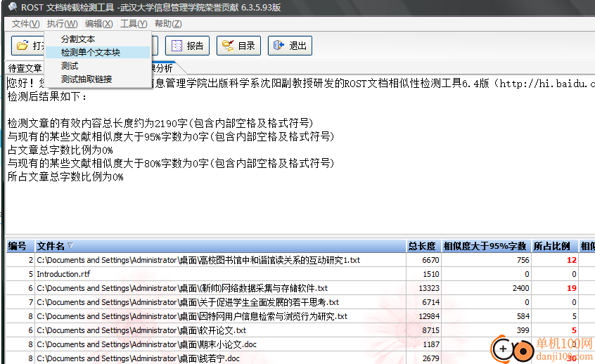Click the red ratio value 19
This screenshot has width=595, height=364.
(572, 288)
